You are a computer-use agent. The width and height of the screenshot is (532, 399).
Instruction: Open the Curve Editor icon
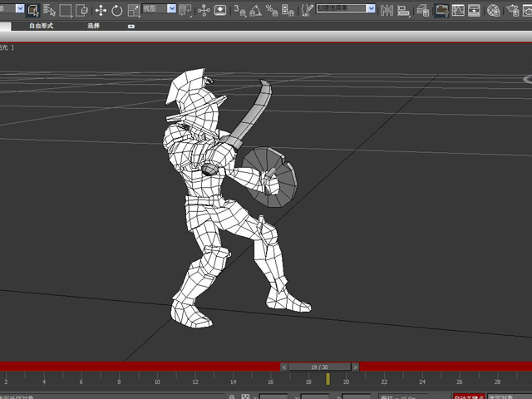click(x=458, y=10)
